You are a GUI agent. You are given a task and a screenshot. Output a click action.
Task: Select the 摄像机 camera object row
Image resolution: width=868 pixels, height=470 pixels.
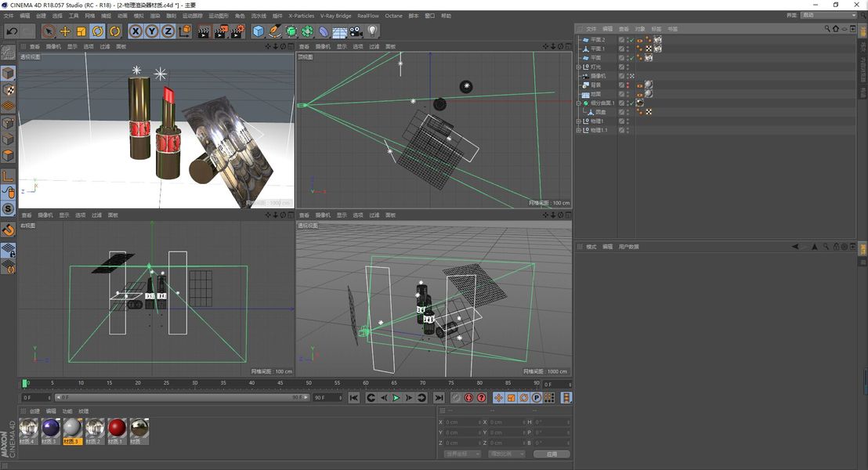tap(598, 76)
